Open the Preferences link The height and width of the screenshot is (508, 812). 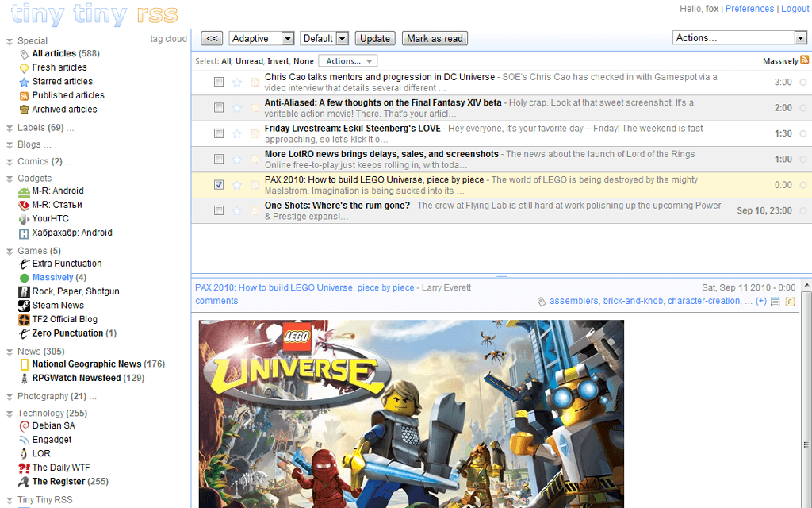[x=749, y=9]
